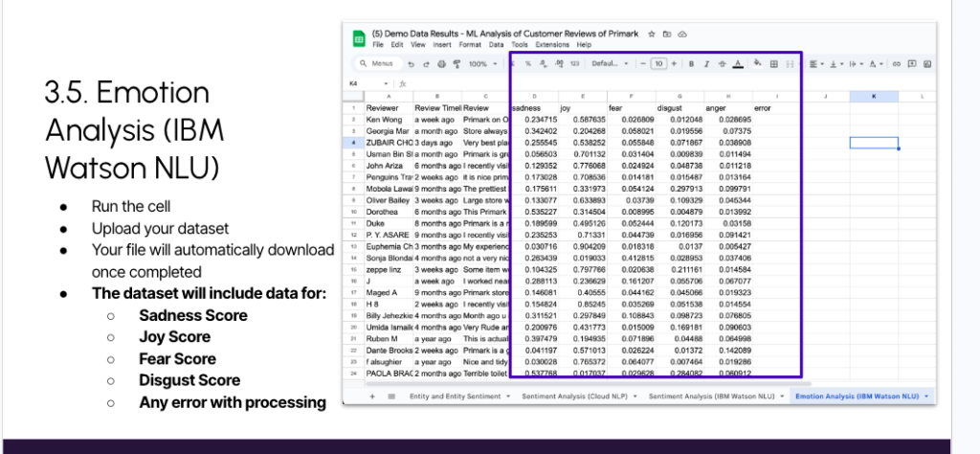
Task: Click the Insert link icon
Action: click(896, 64)
